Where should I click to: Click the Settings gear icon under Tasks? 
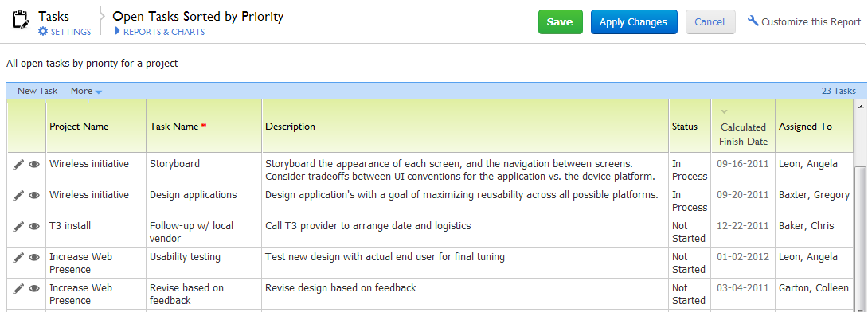(43, 32)
